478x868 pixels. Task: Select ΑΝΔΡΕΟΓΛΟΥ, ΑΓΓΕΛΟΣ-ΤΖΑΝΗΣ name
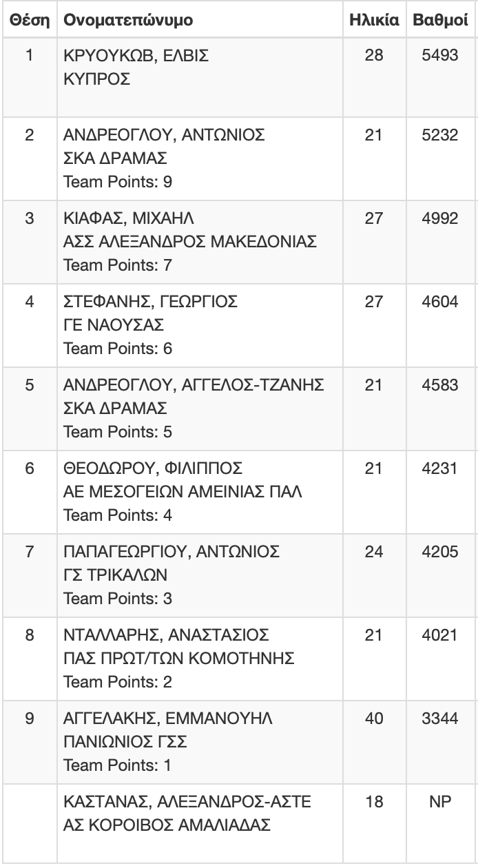coord(194,385)
